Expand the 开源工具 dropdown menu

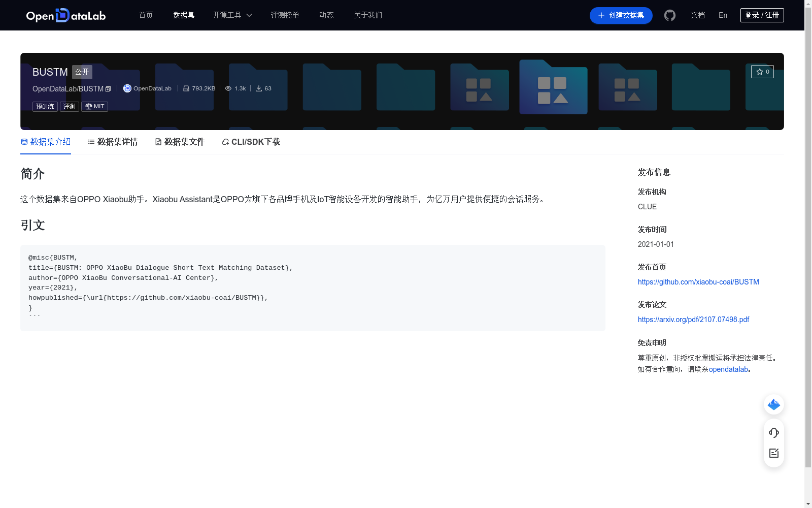[x=232, y=15]
